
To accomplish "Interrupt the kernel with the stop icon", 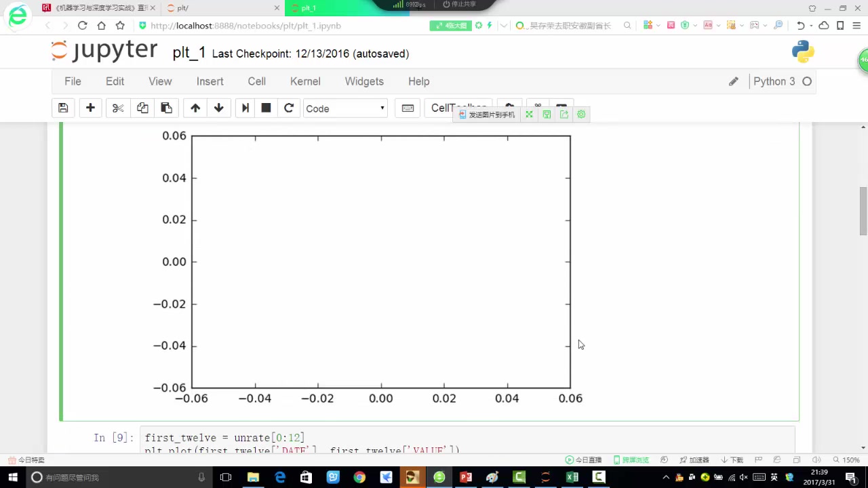I will (x=266, y=108).
